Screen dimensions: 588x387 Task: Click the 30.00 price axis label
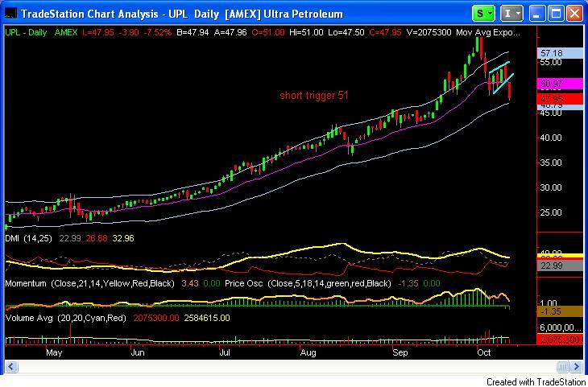pyautogui.click(x=551, y=187)
